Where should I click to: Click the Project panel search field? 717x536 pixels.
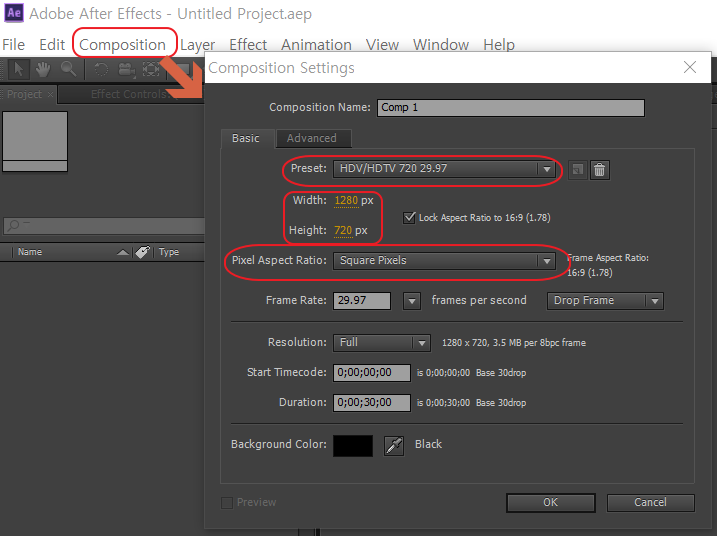click(104, 225)
